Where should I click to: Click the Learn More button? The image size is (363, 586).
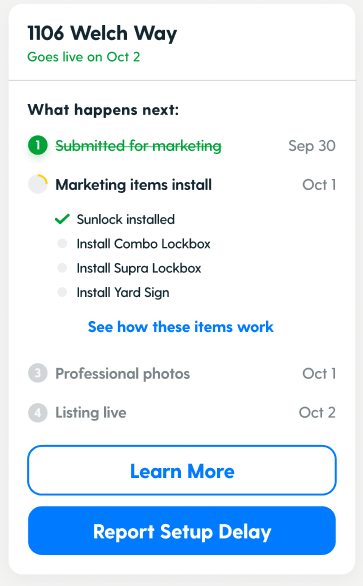tap(182, 470)
